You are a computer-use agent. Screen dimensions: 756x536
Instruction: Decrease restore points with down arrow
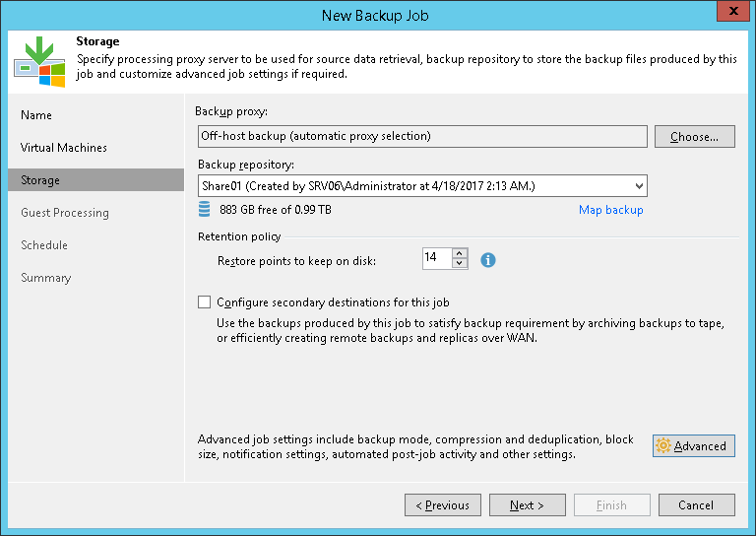pos(459,264)
